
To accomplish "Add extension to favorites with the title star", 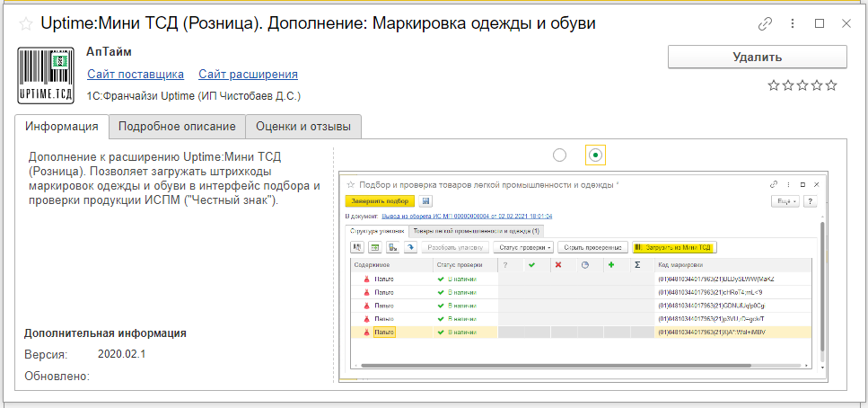I will (x=25, y=24).
